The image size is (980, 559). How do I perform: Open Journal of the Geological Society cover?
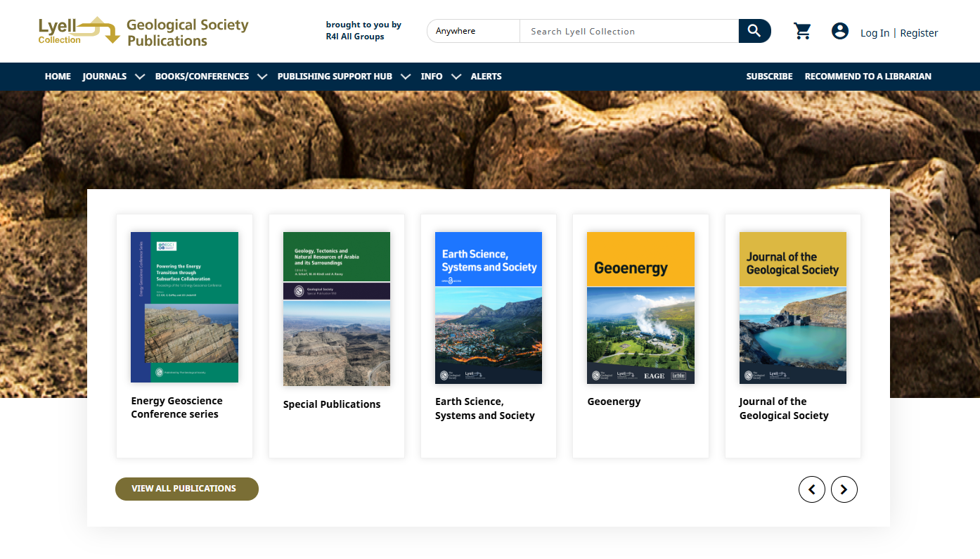793,308
